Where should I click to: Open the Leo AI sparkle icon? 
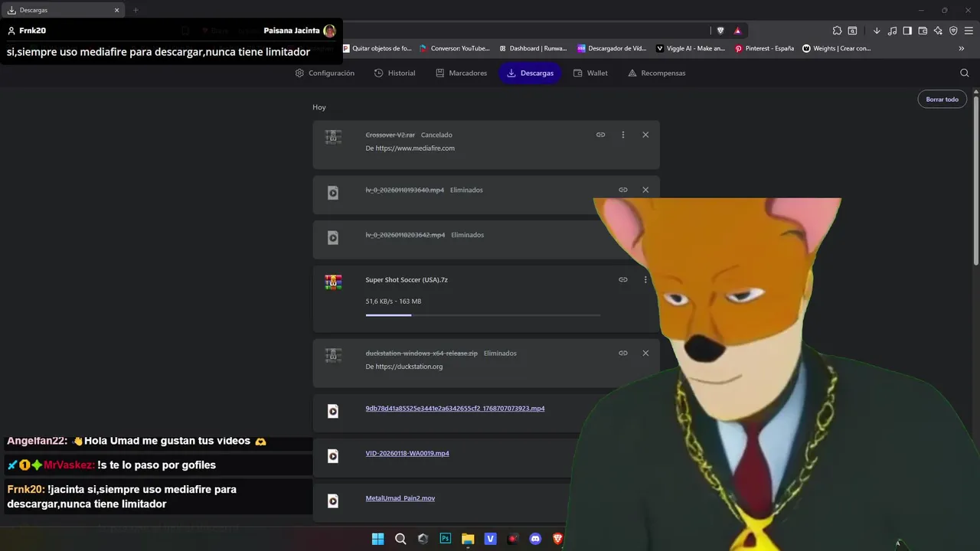click(x=938, y=31)
